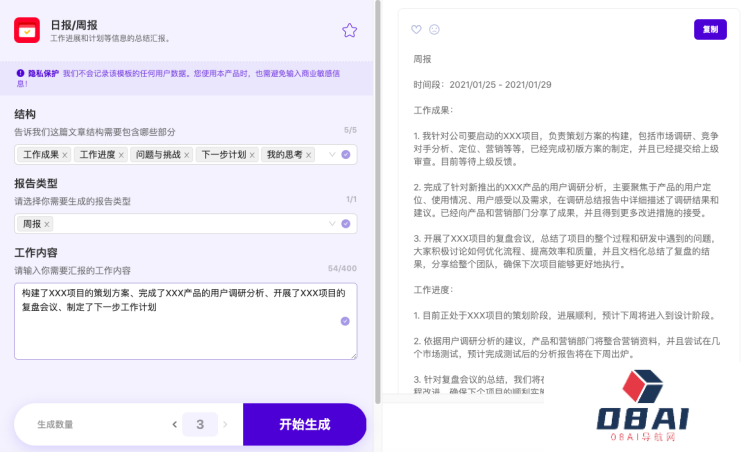Click the structure field purple check indicator
The image size is (750, 452).
point(346,154)
